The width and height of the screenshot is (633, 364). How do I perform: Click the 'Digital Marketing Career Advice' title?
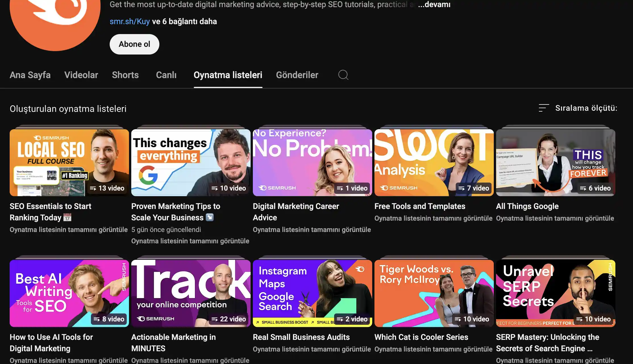(296, 212)
